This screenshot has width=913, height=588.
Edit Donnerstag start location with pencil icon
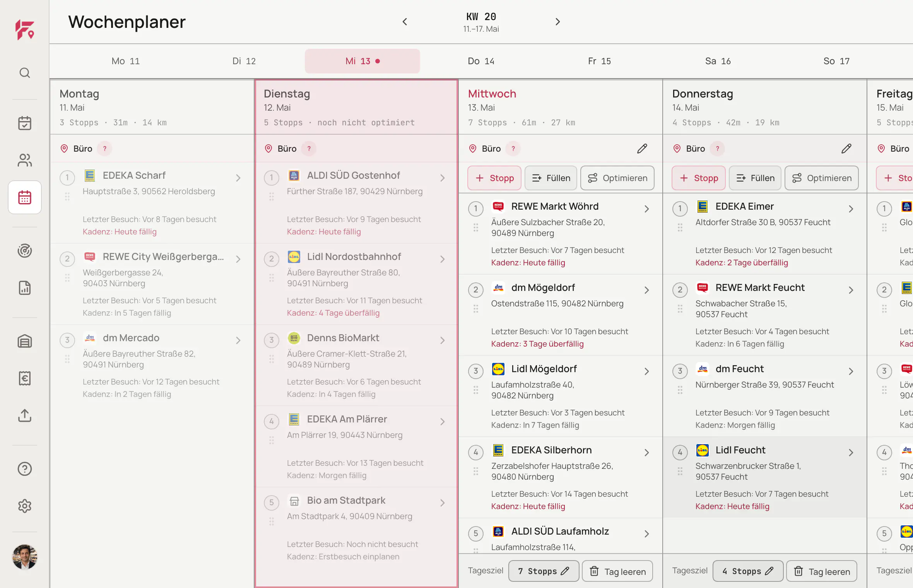coord(846,149)
